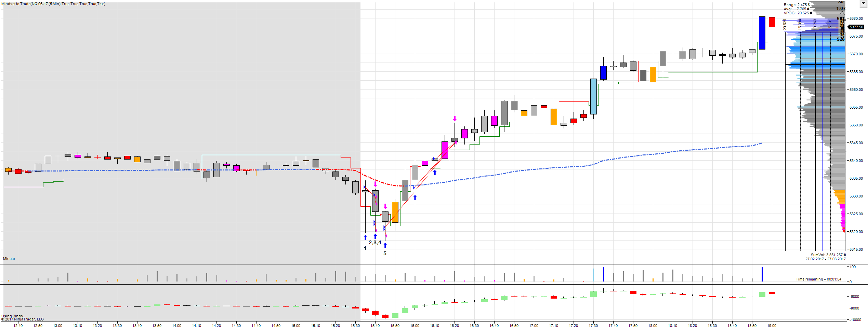Click the 5380.00 price axis label

coord(856,18)
